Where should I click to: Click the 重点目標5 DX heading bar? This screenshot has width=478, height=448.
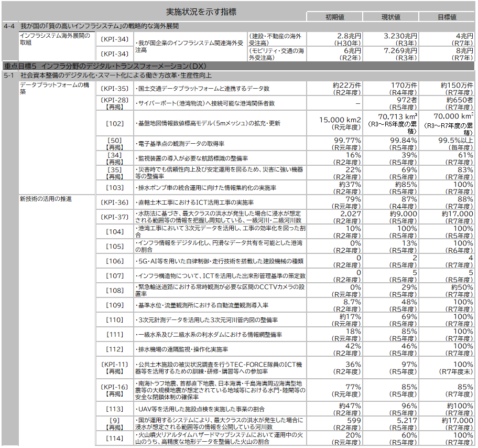238,66
